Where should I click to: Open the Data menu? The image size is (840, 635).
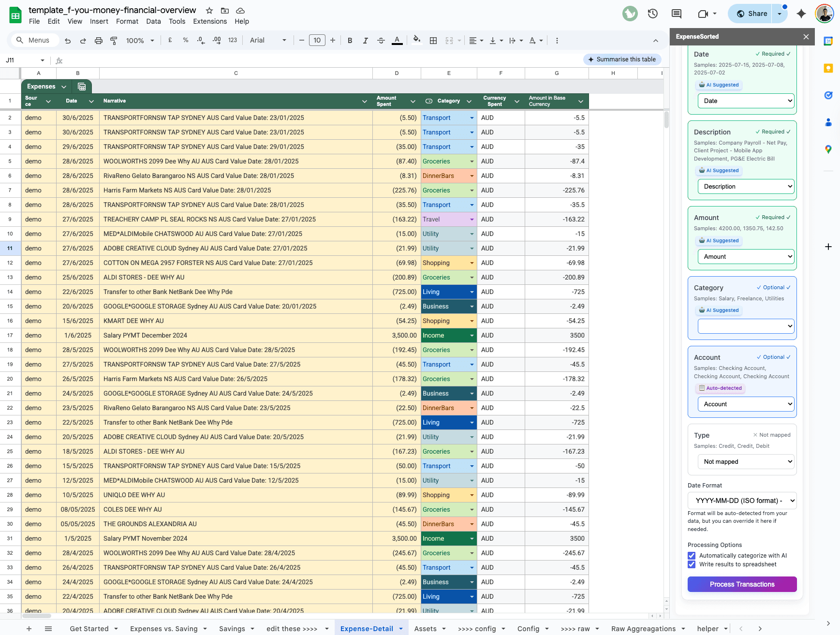coord(153,21)
